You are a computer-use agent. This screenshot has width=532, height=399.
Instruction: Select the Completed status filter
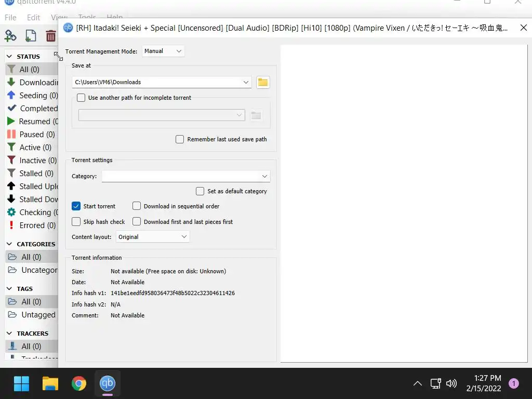click(33, 108)
